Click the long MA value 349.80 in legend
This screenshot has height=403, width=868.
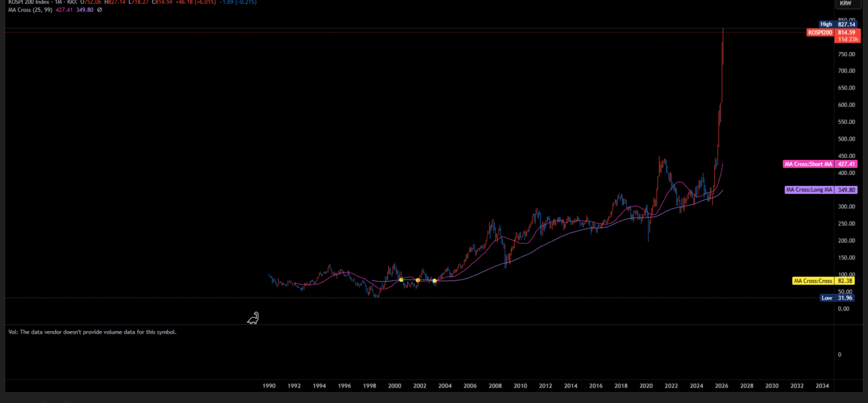click(85, 10)
